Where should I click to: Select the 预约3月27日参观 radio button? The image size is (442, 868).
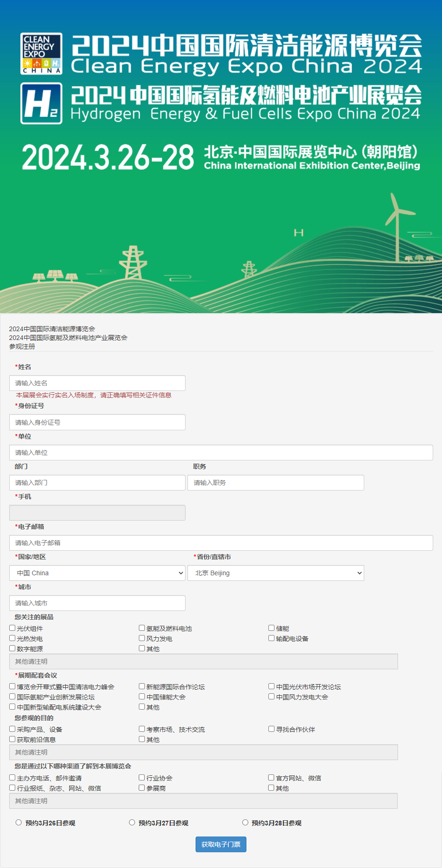click(132, 823)
